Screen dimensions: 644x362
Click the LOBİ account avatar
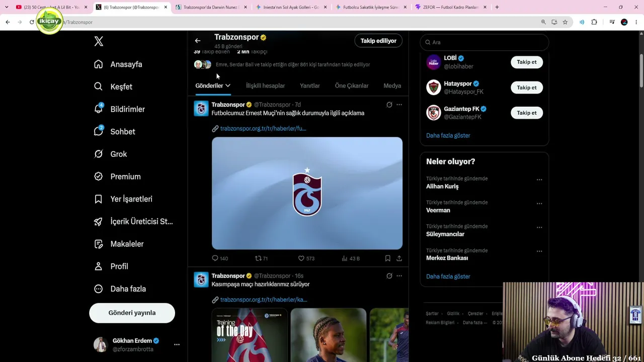pyautogui.click(x=434, y=62)
